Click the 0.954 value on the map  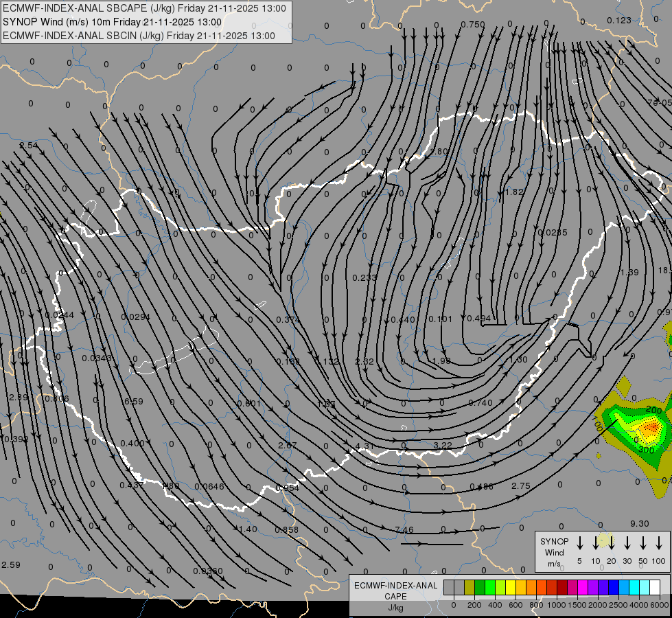click(287, 488)
